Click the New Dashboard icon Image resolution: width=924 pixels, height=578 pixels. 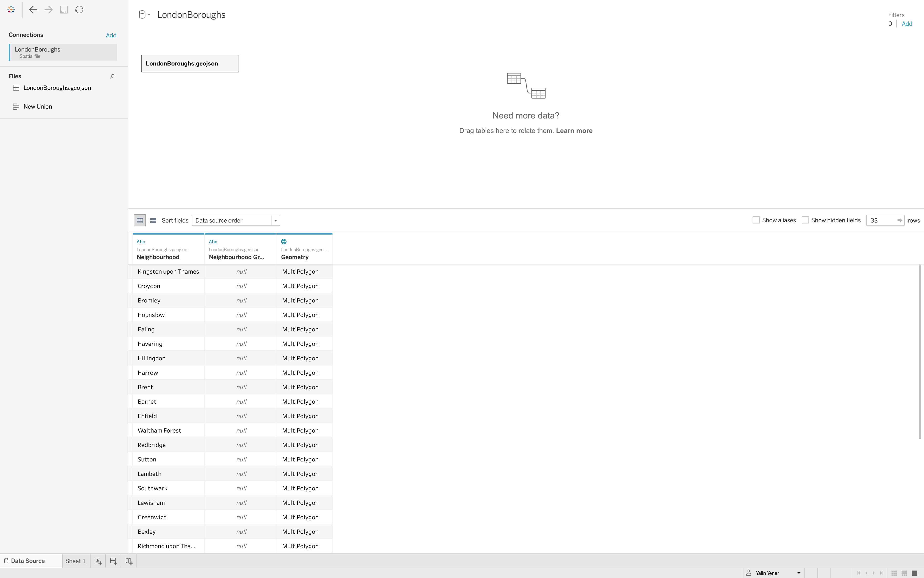[113, 561]
